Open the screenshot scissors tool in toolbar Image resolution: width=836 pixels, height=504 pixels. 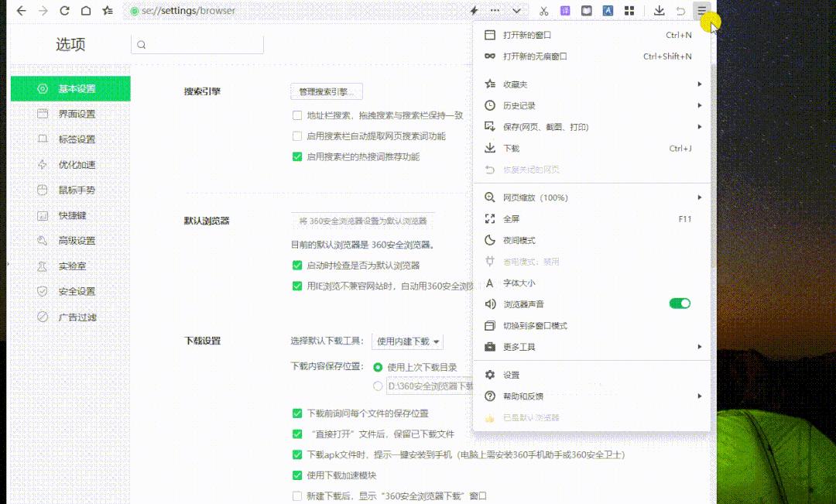click(544, 10)
